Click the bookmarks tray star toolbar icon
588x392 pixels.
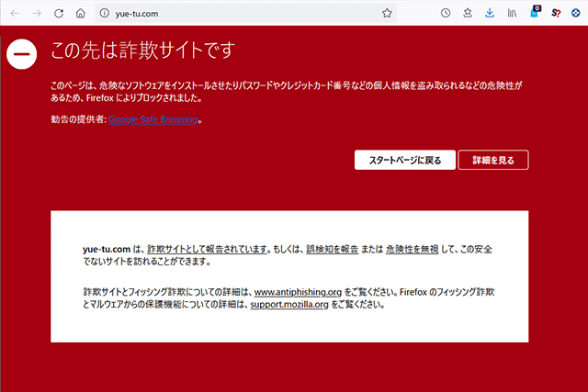(x=468, y=14)
